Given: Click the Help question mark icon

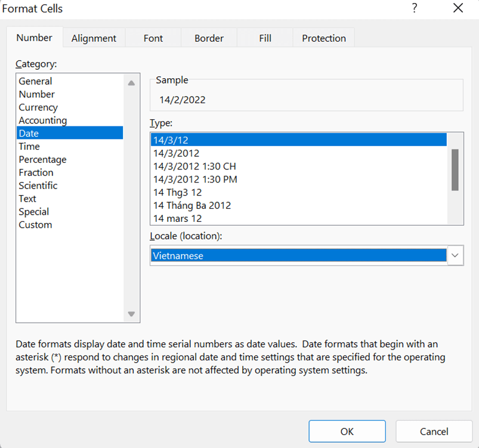Looking at the screenshot, I should pos(414,8).
